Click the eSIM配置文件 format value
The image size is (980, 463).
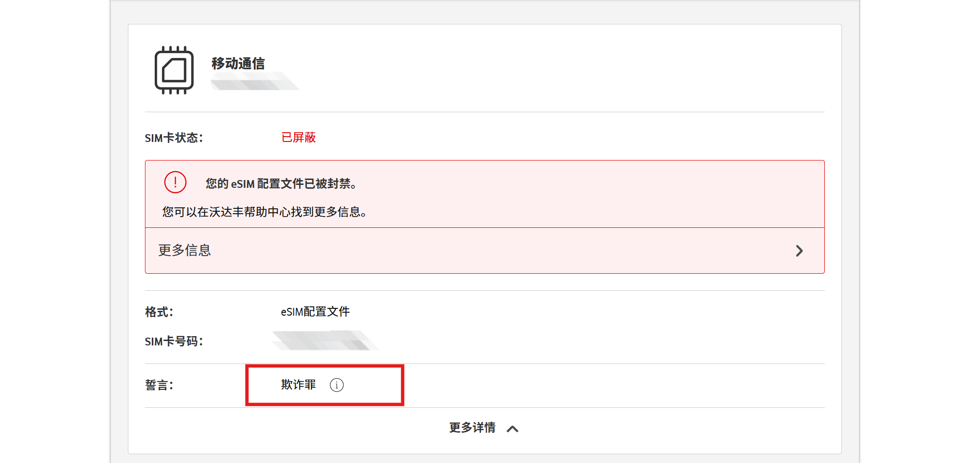click(x=314, y=311)
